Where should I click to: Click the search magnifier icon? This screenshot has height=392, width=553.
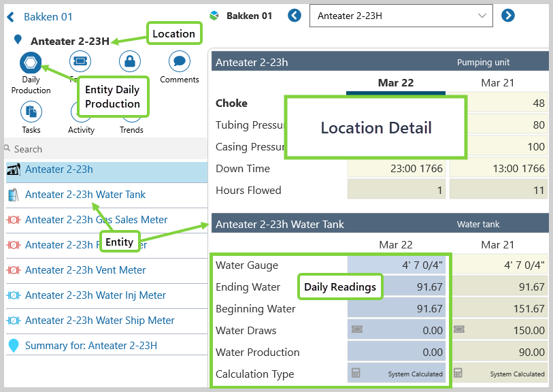click(7, 148)
